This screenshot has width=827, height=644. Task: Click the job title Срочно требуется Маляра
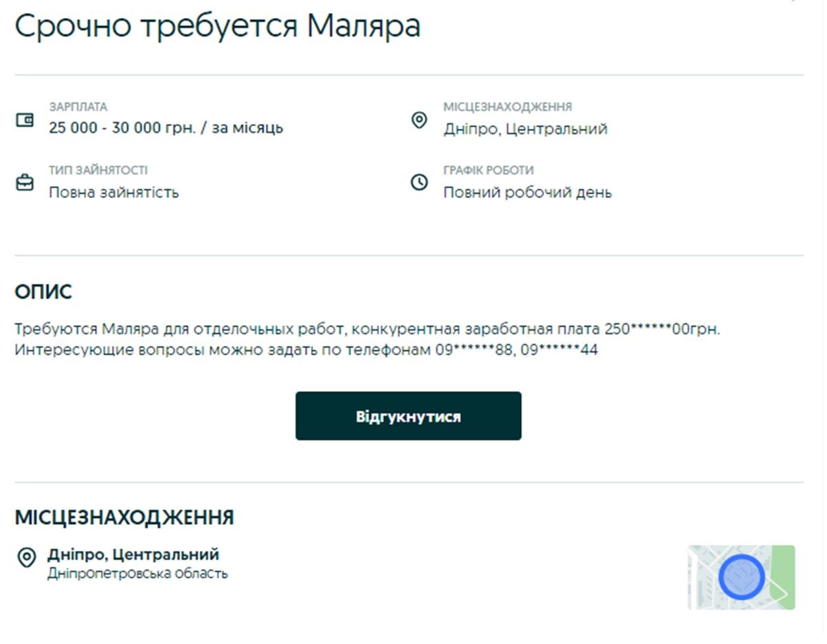pyautogui.click(x=218, y=26)
